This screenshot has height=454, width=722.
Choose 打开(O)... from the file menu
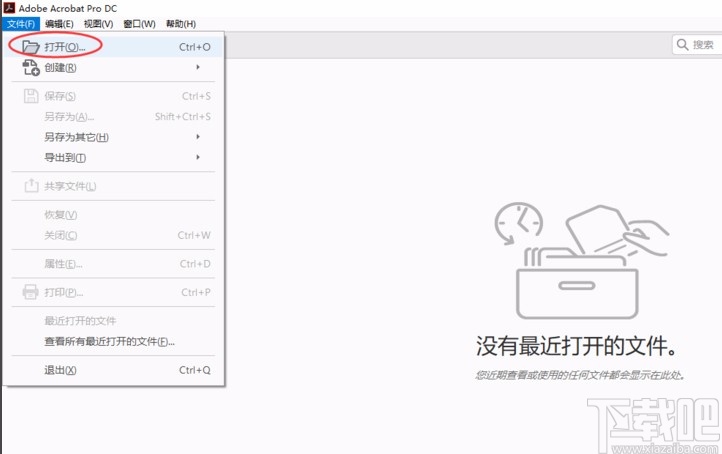(x=114, y=47)
